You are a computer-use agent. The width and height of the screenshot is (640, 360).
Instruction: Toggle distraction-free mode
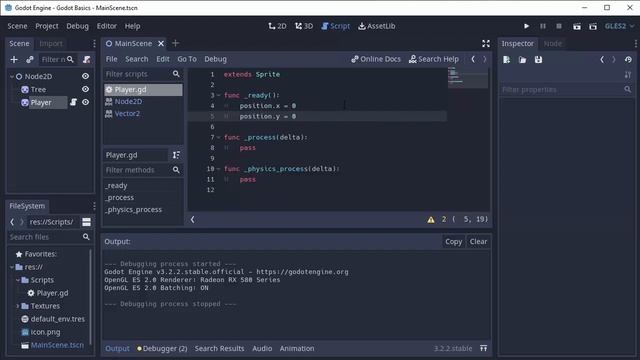click(486, 43)
